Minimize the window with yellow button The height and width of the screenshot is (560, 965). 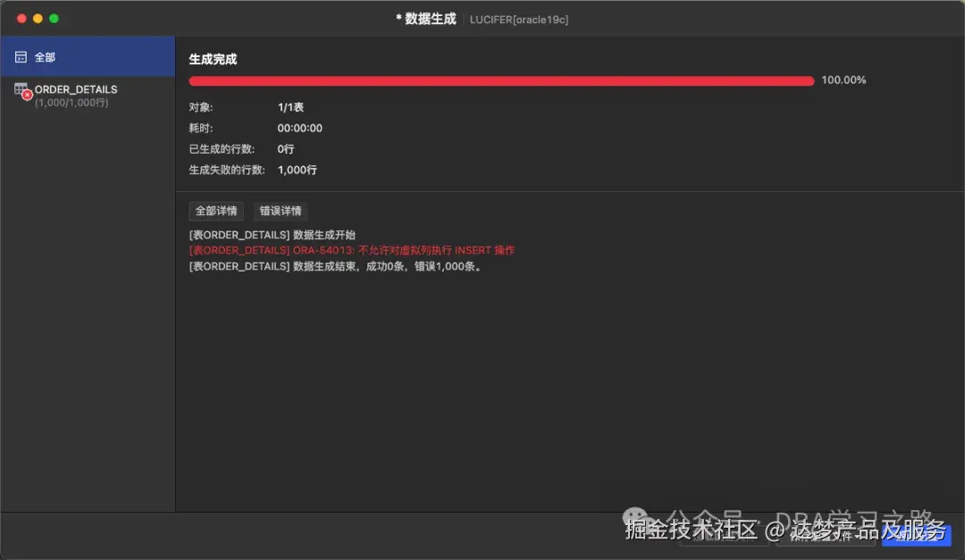[38, 19]
